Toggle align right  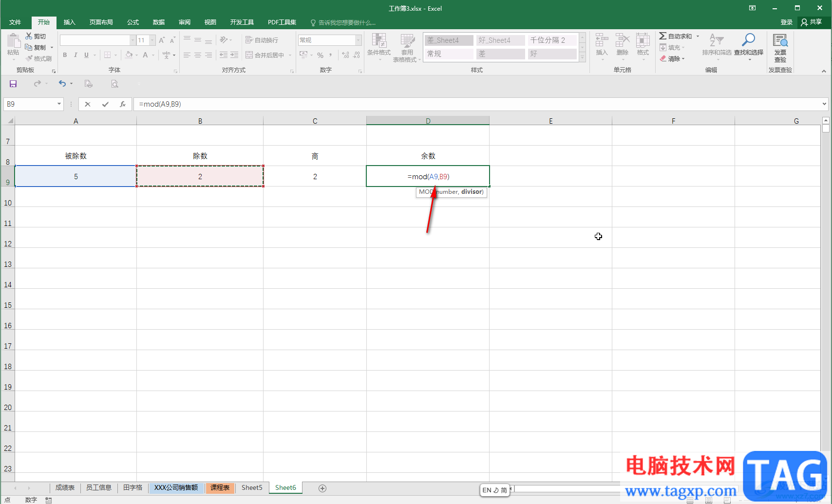[x=208, y=55]
